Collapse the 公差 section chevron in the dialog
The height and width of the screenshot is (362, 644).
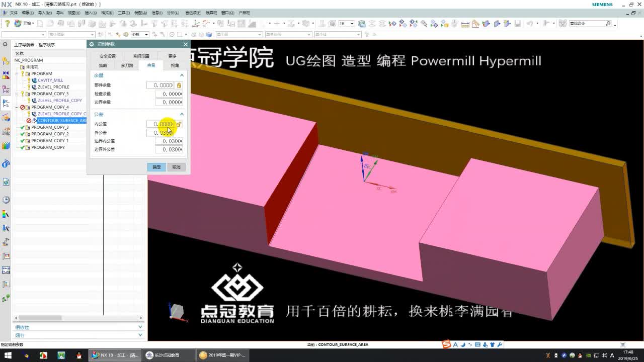coord(182,114)
